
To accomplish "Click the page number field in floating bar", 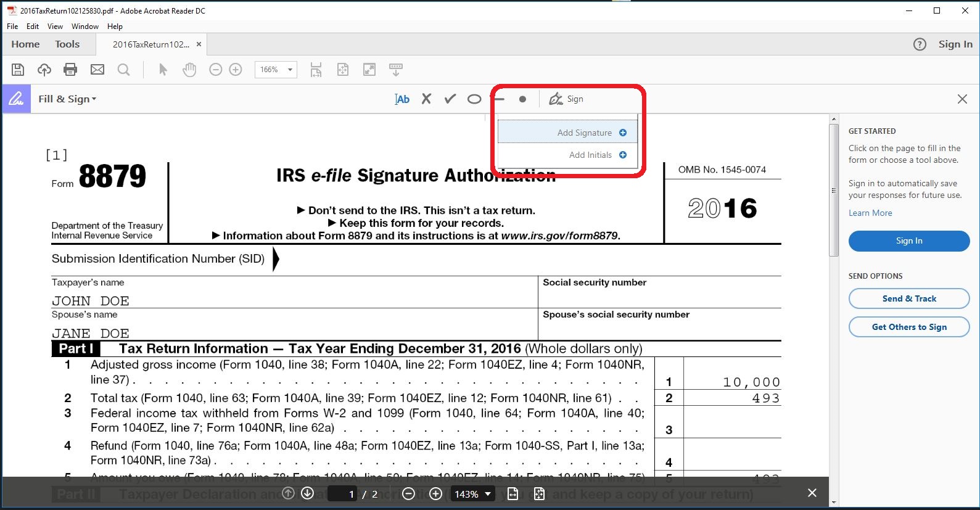I will 342,494.
